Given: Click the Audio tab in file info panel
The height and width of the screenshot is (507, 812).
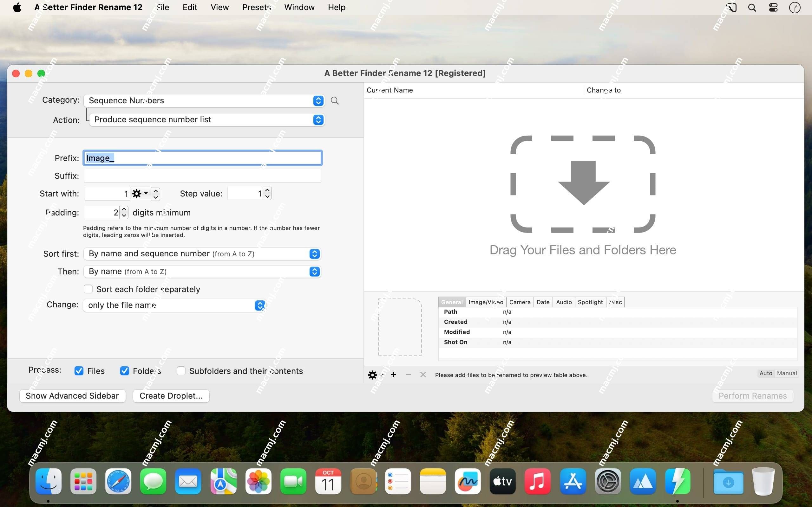Looking at the screenshot, I should pos(563,302).
